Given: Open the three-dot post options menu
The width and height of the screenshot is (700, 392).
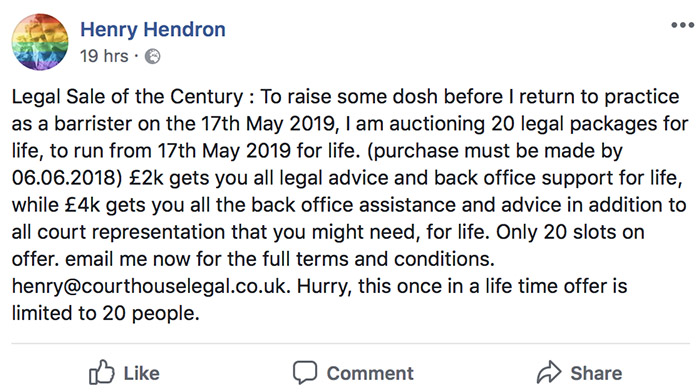Looking at the screenshot, I should tap(683, 25).
